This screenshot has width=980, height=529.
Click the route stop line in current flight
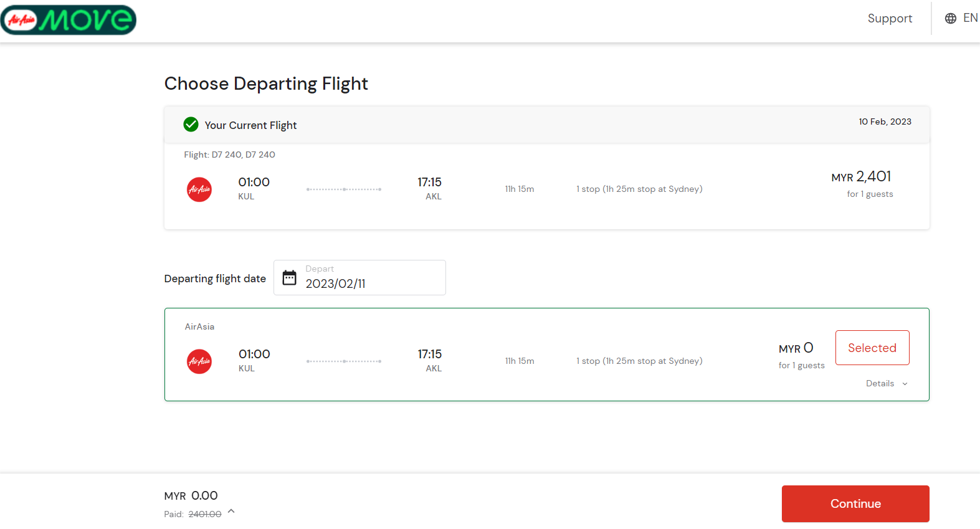click(x=344, y=189)
